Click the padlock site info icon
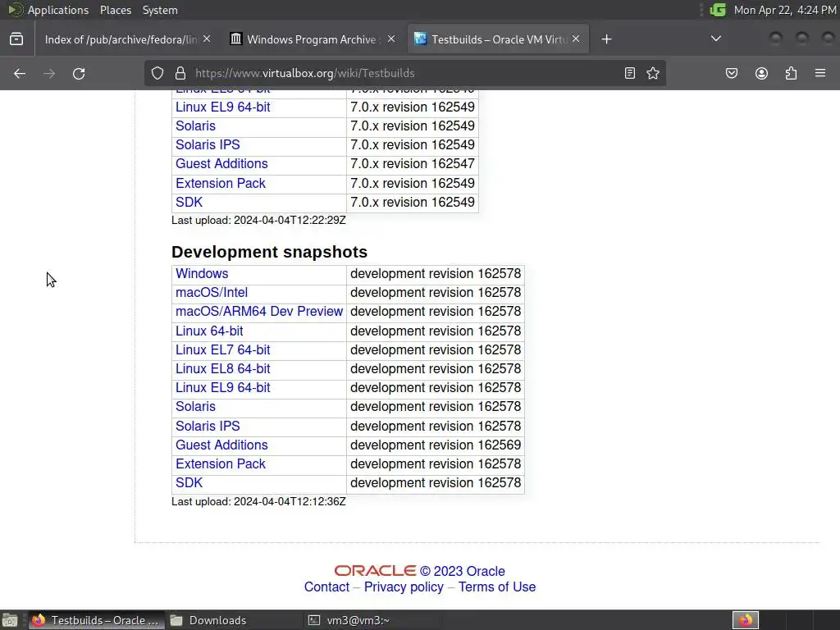 (x=180, y=73)
